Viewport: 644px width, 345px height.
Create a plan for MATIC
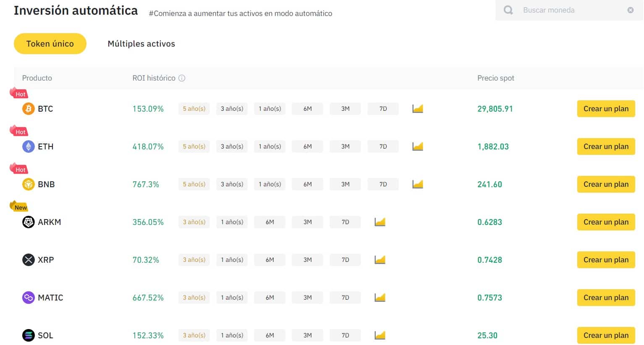(606, 298)
